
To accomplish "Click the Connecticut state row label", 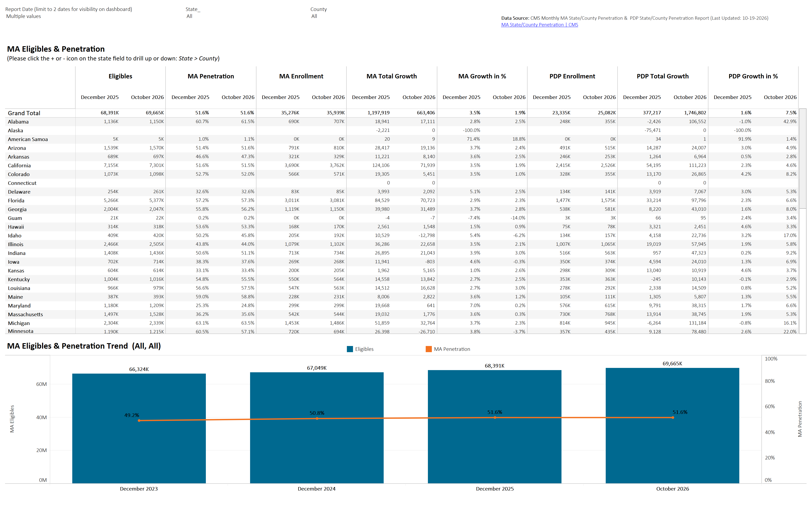I will 22,183.
